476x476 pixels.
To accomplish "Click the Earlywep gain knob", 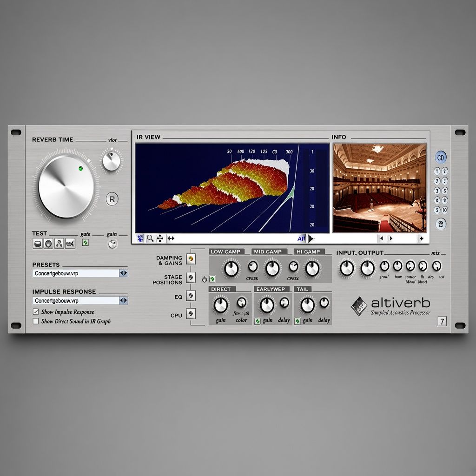I will pos(267,305).
